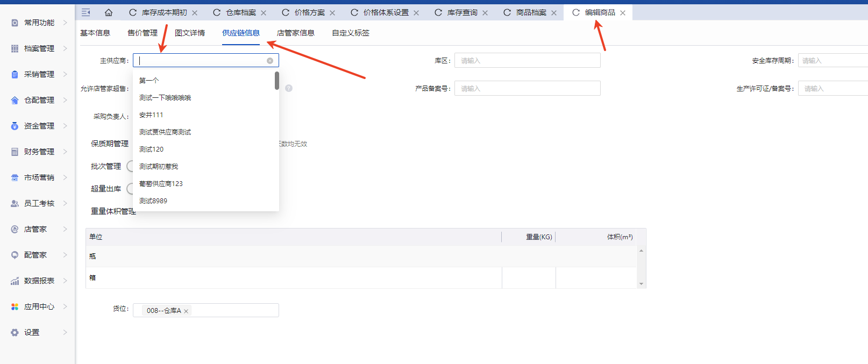Collapse the sidebar with the menu fold icon
The image size is (868, 364).
86,12
